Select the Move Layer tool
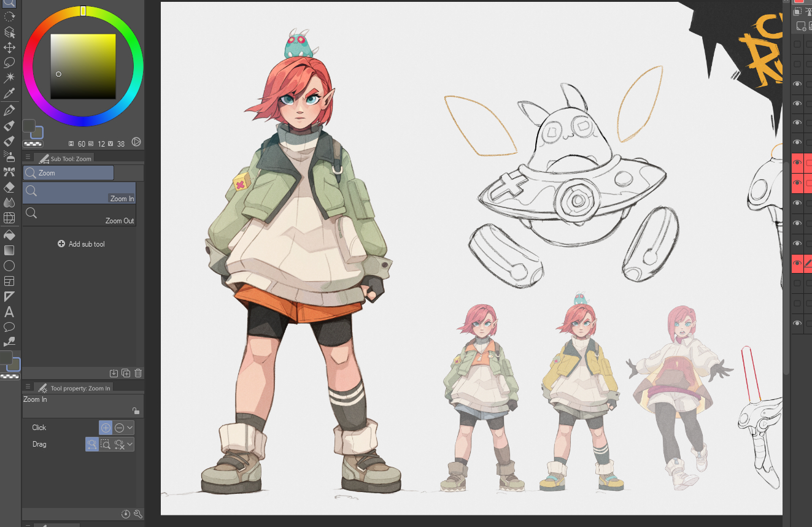Image resolution: width=812 pixels, height=527 pixels. [9, 47]
